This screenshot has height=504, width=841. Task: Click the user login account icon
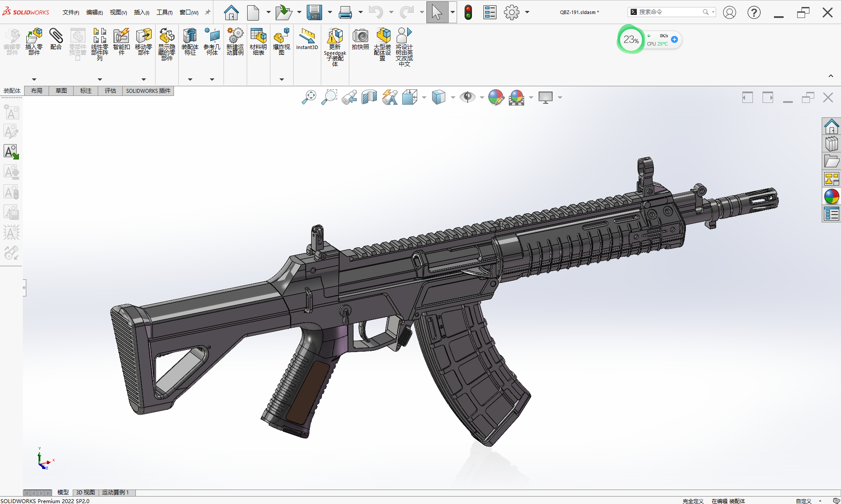[729, 12]
